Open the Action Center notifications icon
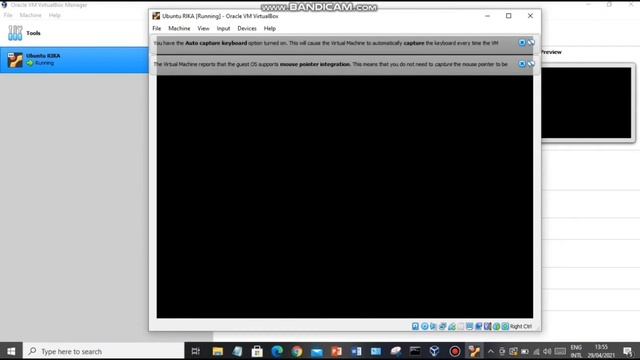The height and width of the screenshot is (360, 640). click(628, 351)
